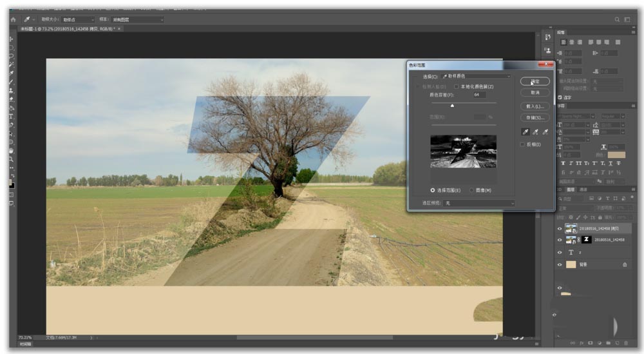The height and width of the screenshot is (354, 644).
Task: Select the Move tool in left toolbar
Action: click(x=11, y=39)
